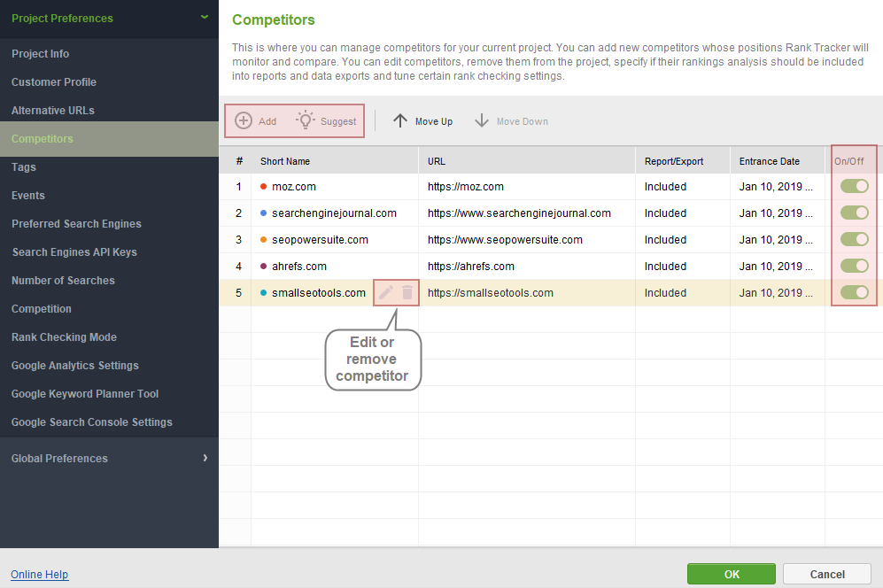Select the ahrefs.com short name cell
The image size is (883, 588).
click(x=335, y=266)
